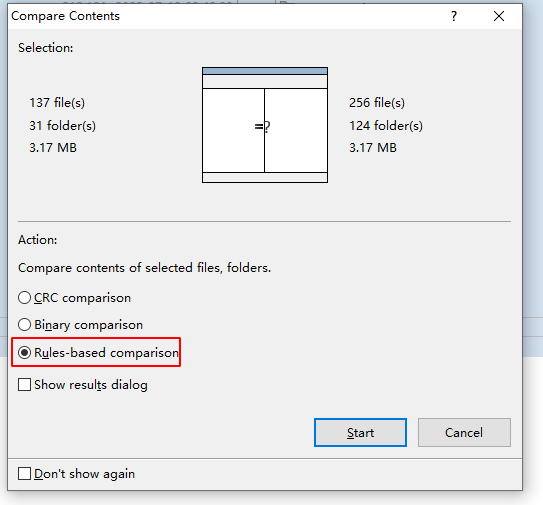Choose Binary comparison mode
543x505 pixels.
[80, 325]
